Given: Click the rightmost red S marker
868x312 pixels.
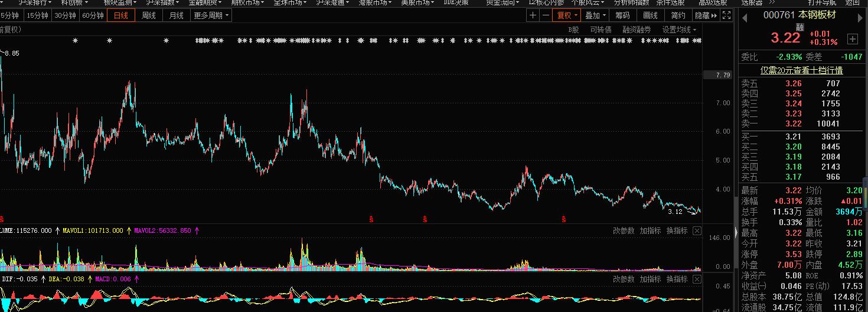Looking at the screenshot, I should point(564,219).
